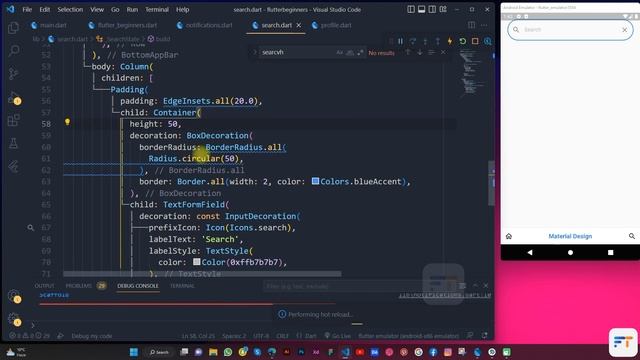
Task: Close the search.dart tab
Action: coord(299,25)
